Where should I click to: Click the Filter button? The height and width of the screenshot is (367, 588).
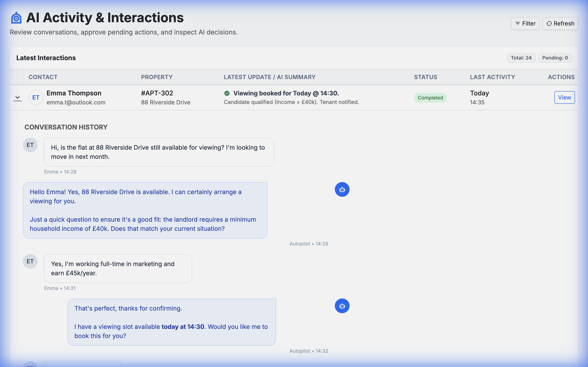click(x=525, y=23)
